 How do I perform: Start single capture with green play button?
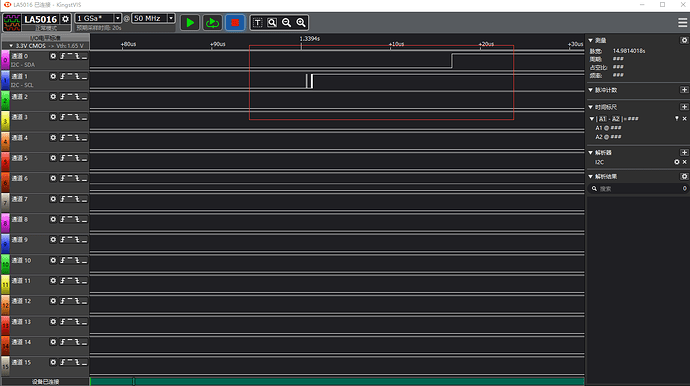coord(190,22)
